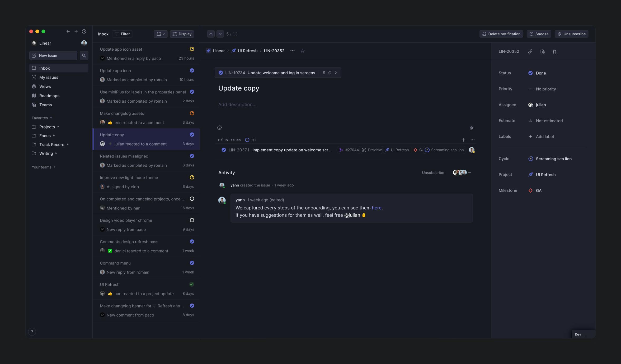Viewport: 621px width, 364px height.
Task: Click project health icon on UI Refresh notification
Action: pos(192,284)
